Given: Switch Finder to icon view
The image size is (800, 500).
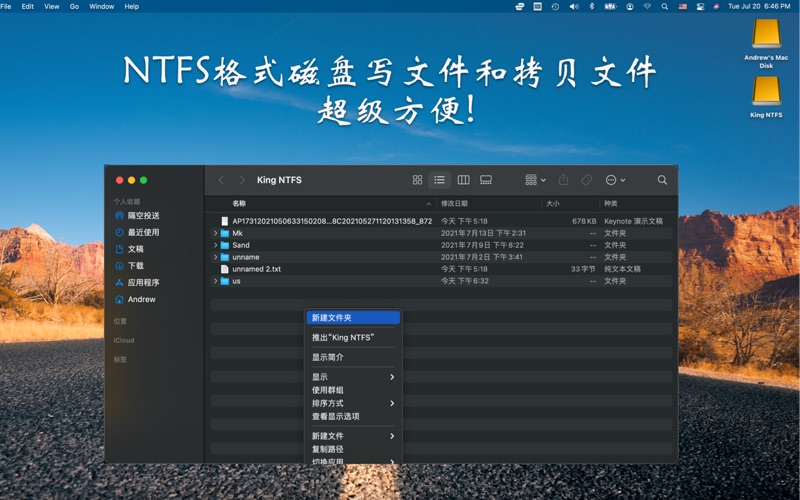Looking at the screenshot, I should tap(417, 180).
